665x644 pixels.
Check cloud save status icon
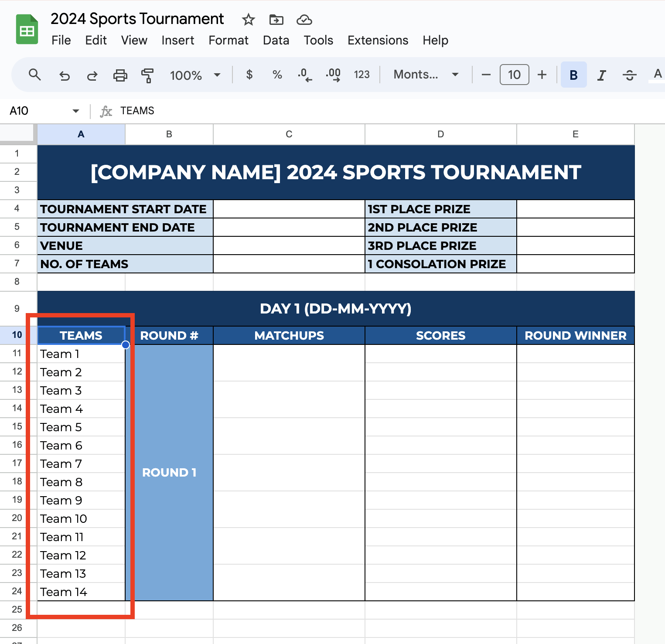[x=304, y=20]
